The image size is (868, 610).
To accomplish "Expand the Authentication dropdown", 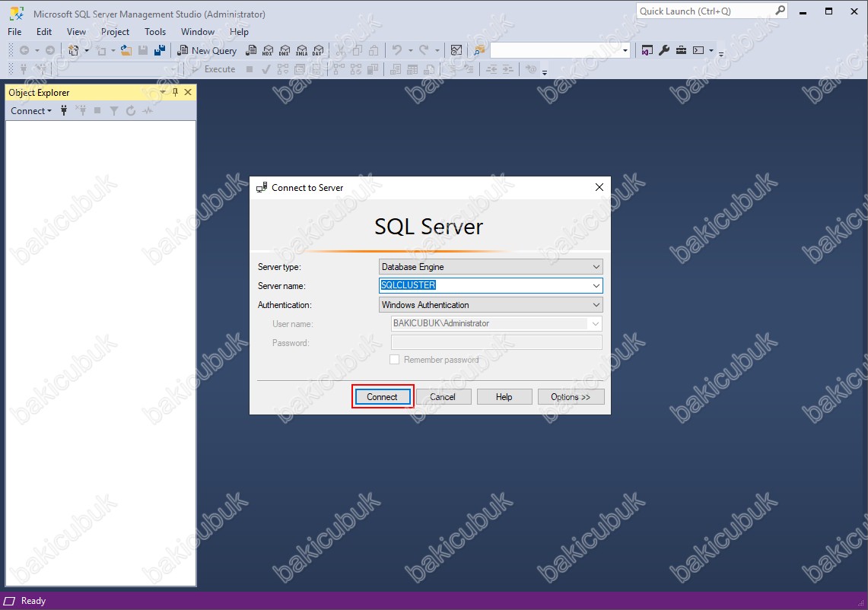I will [596, 305].
